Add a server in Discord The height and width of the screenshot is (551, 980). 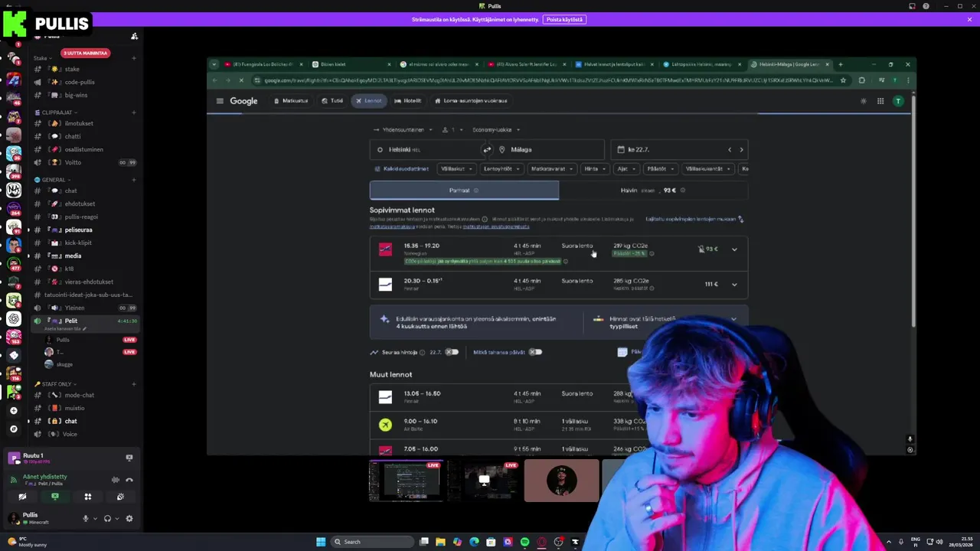tap(13, 410)
